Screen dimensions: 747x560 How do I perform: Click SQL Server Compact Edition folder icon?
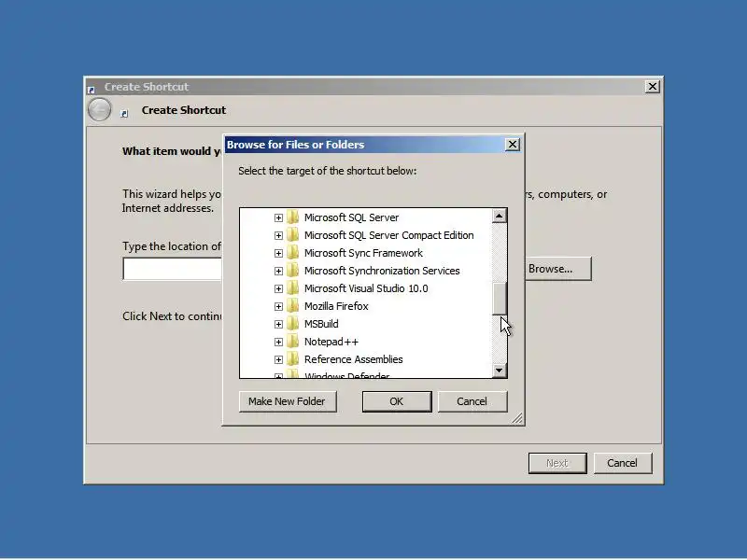tap(293, 235)
